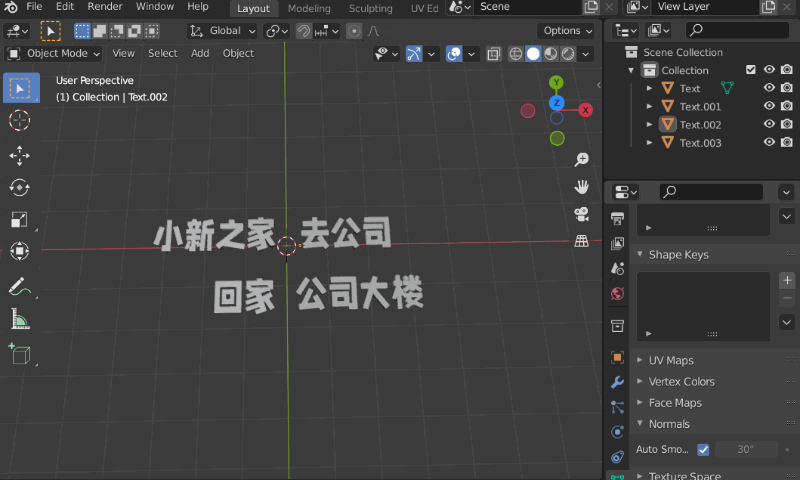This screenshot has height=480, width=800.
Task: Switch to the Modeling workspace tab
Action: click(309, 9)
